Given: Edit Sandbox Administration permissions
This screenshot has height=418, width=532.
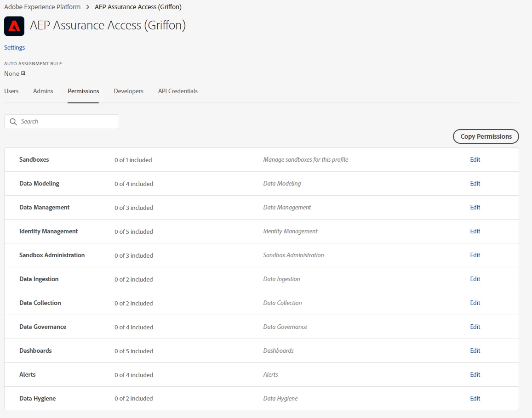Looking at the screenshot, I should click(475, 255).
